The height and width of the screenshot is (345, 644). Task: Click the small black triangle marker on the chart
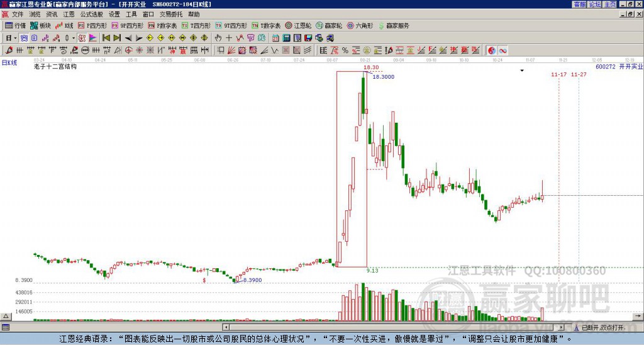[x=522, y=71]
